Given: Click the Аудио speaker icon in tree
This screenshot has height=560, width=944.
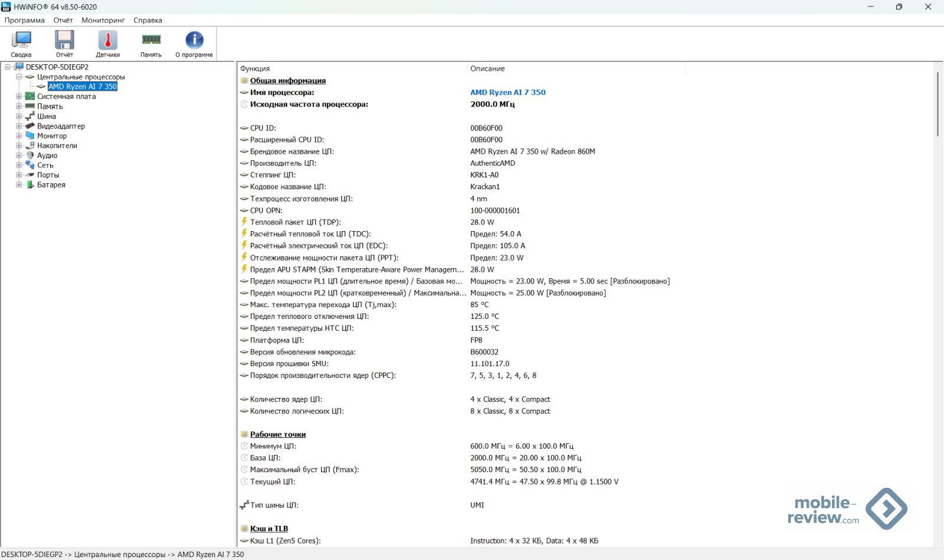Looking at the screenshot, I should coord(30,156).
